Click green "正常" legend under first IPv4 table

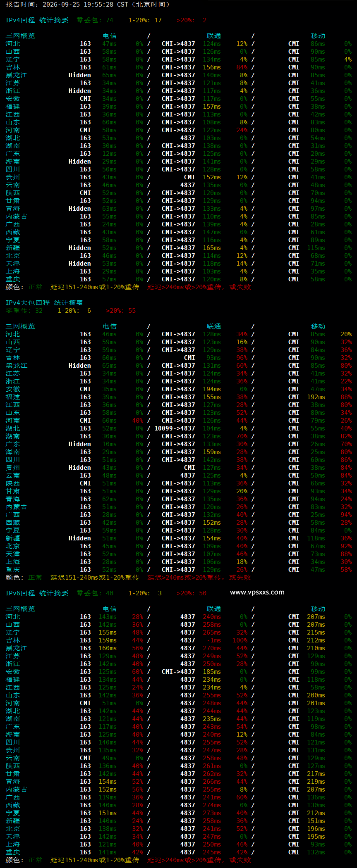pyautogui.click(x=35, y=287)
